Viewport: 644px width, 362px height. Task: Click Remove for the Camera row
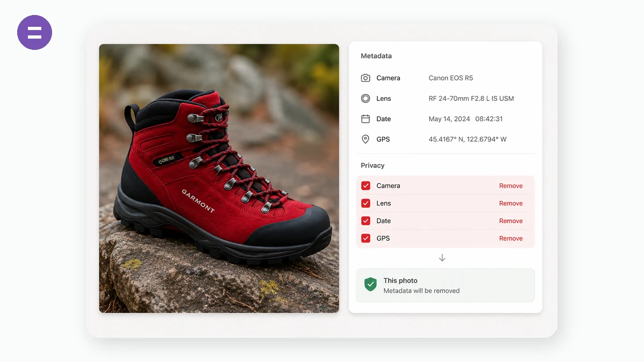511,186
